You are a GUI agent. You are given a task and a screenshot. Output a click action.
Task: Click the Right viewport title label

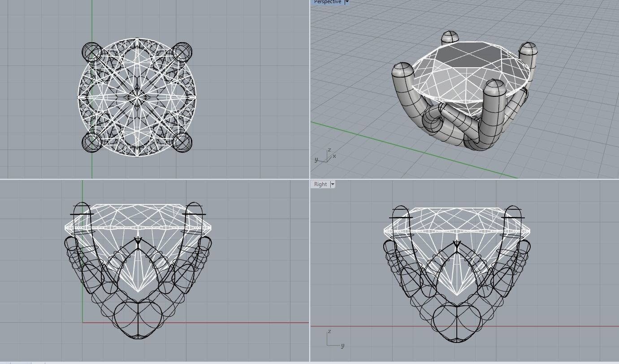320,184
